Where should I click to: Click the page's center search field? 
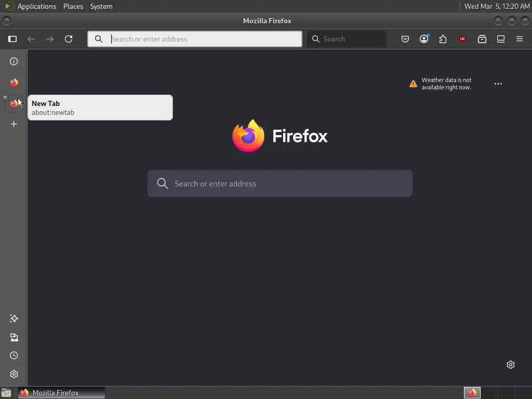point(280,183)
